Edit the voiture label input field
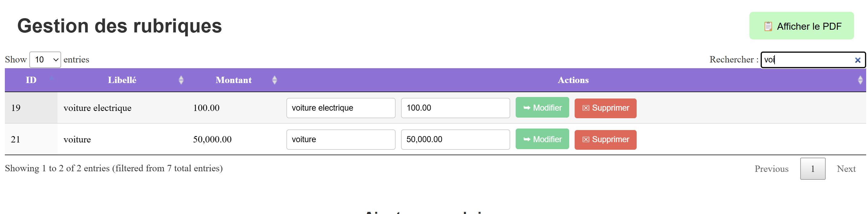This screenshot has height=214, width=868. pos(340,139)
